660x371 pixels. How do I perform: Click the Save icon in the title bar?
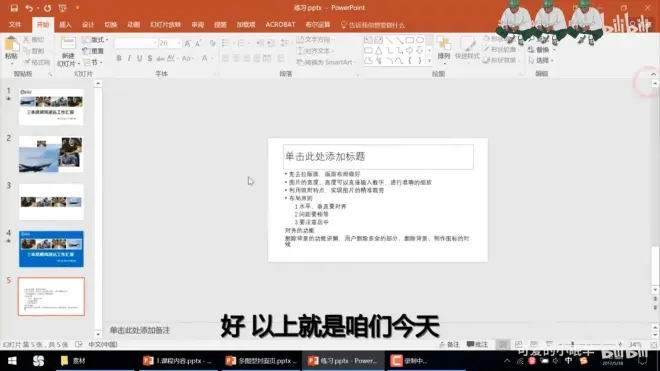pyautogui.click(x=13, y=8)
